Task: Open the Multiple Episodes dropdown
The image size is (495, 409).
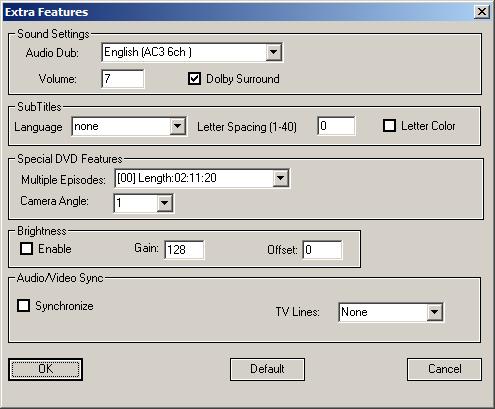Action: click(280, 178)
